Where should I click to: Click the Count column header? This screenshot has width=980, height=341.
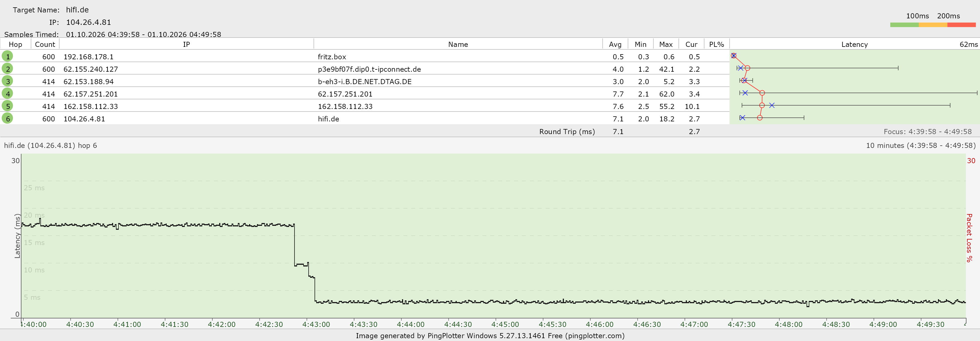click(x=45, y=44)
